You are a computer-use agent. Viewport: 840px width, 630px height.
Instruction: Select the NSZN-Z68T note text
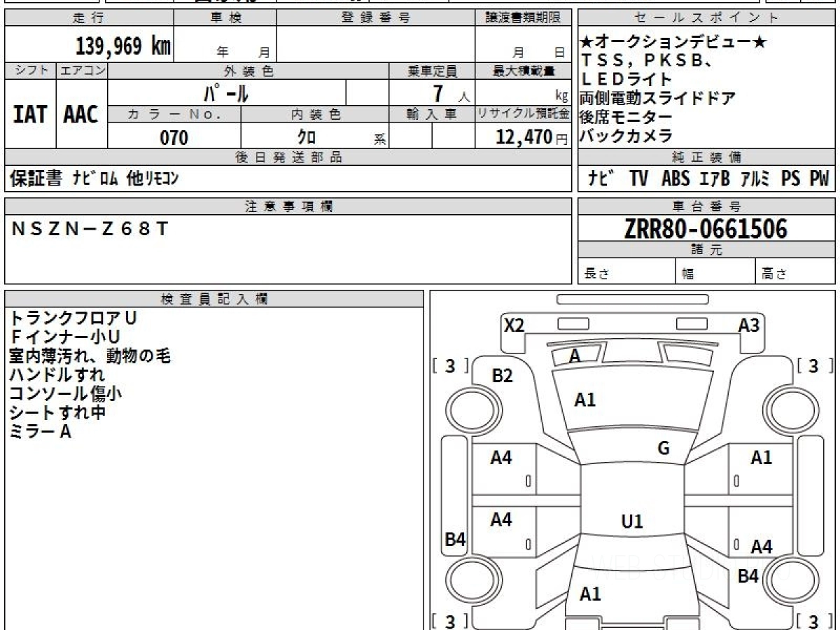click(x=90, y=227)
